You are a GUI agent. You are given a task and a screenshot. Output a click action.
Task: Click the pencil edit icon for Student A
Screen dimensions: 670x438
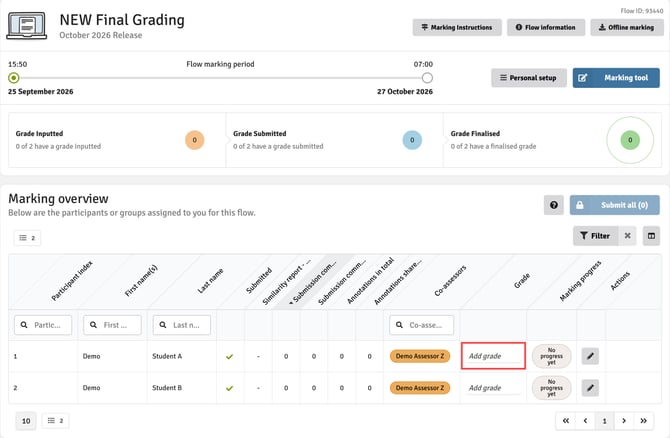590,356
